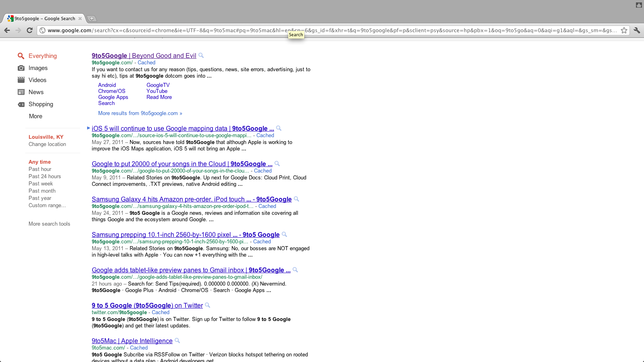Expand More search tools options
The height and width of the screenshot is (362, 644).
49,224
